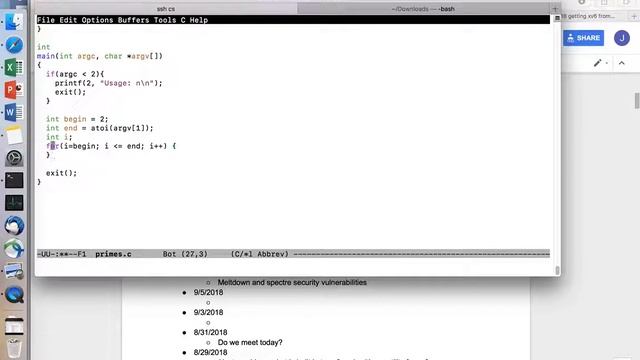This screenshot has width=640, height=360.
Task: Open System Preferences gear in the dock
Action: [14, 158]
